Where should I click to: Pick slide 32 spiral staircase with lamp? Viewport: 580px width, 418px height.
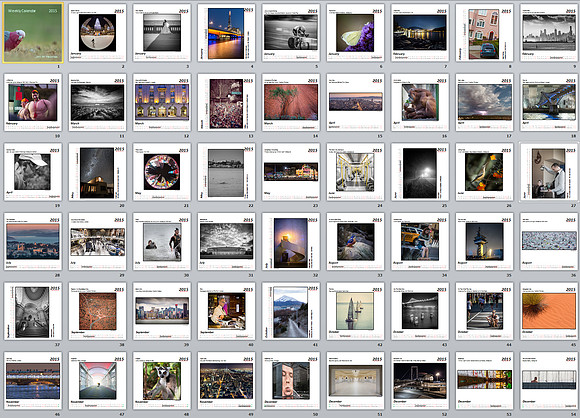(291, 242)
